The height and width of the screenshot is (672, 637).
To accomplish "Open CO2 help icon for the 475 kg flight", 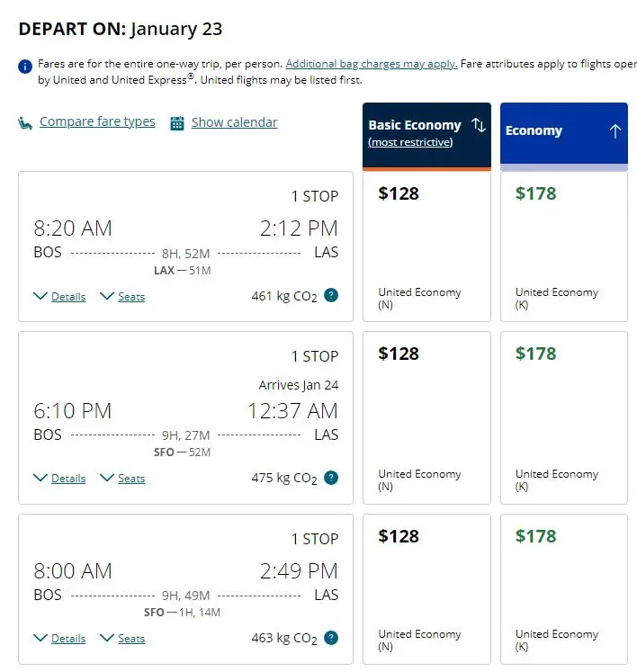I will [x=331, y=478].
